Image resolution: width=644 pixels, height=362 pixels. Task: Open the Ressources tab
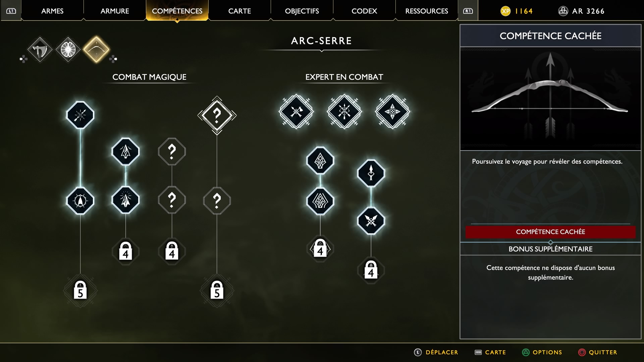(427, 11)
